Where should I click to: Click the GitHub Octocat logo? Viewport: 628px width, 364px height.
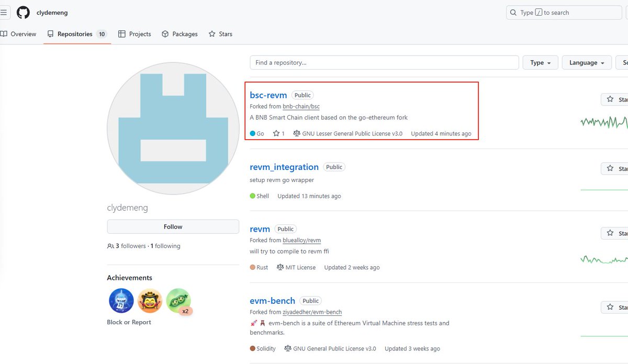tap(23, 13)
